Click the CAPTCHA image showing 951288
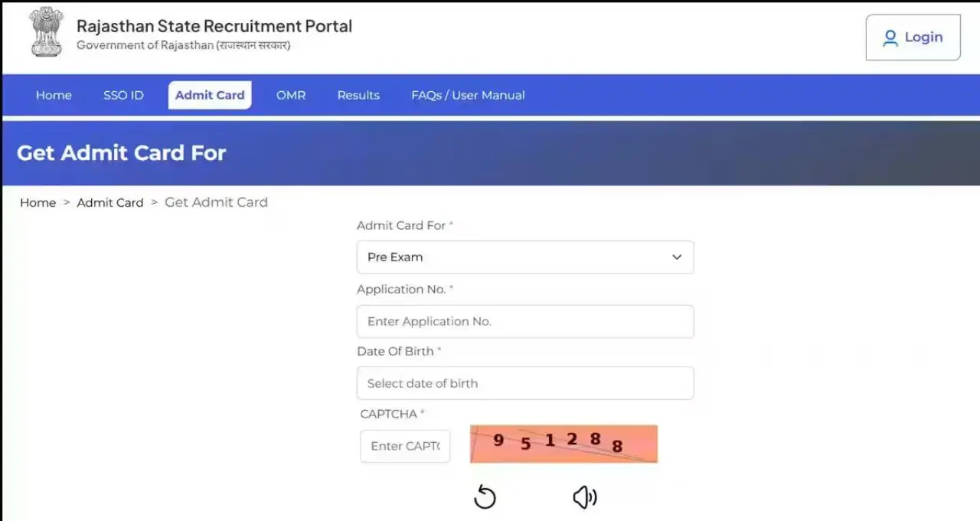Viewport: 980px width, 521px height. 563,444
